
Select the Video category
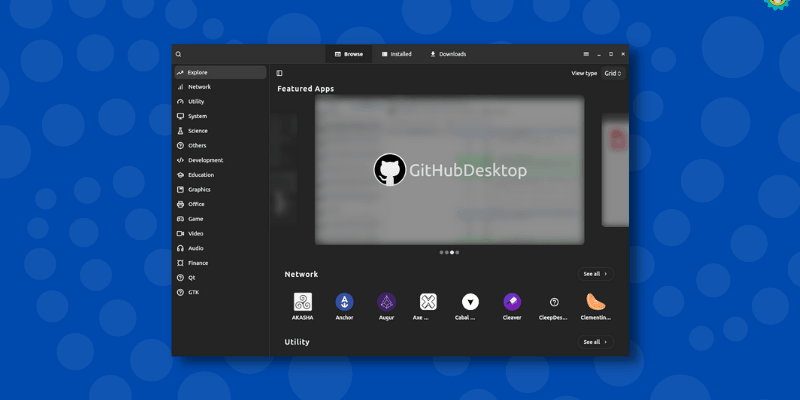tap(220, 234)
